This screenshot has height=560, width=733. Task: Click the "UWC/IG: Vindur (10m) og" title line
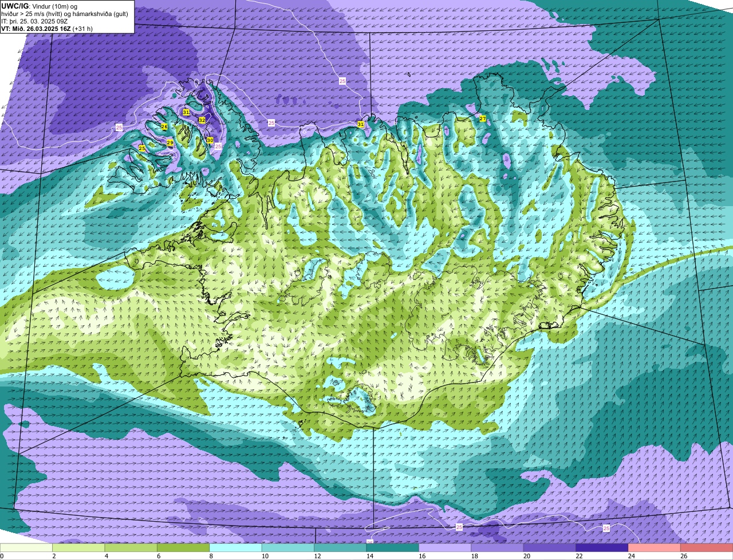(x=39, y=6)
